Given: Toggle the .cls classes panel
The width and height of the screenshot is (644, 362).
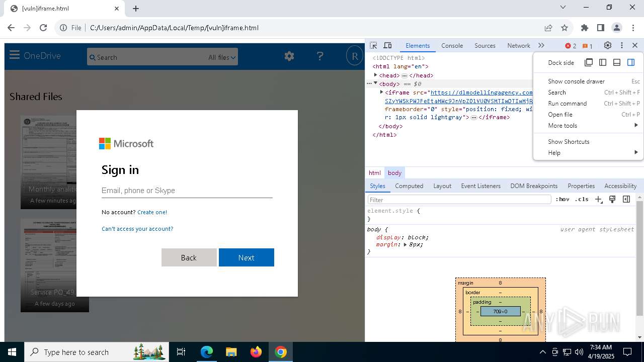Looking at the screenshot, I should [582, 199].
